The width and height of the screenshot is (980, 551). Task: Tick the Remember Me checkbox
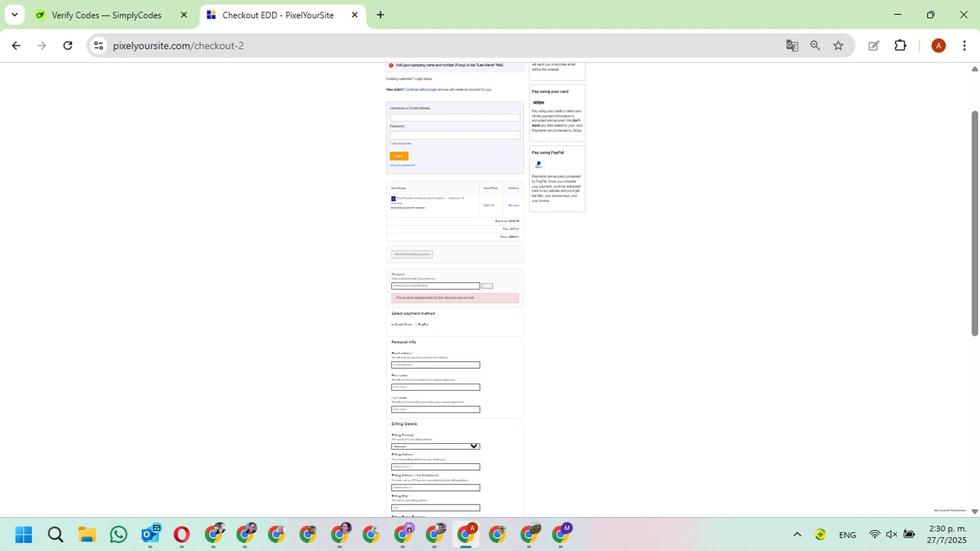[x=391, y=144]
